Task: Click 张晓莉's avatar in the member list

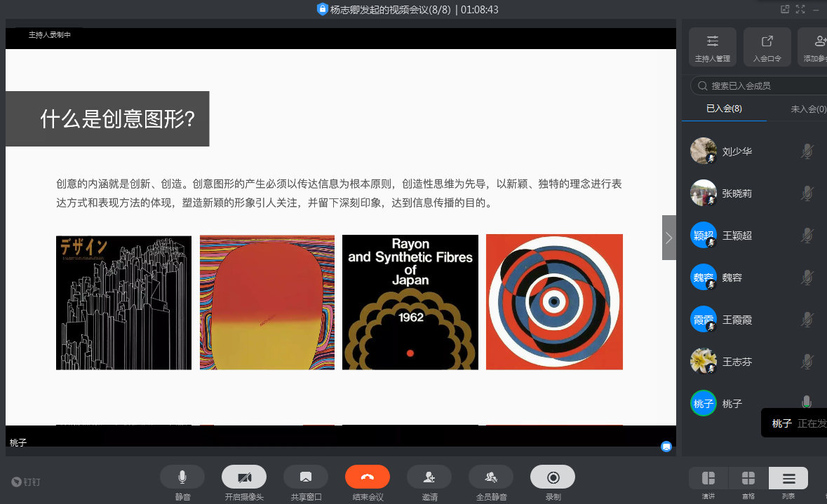Action: [703, 193]
